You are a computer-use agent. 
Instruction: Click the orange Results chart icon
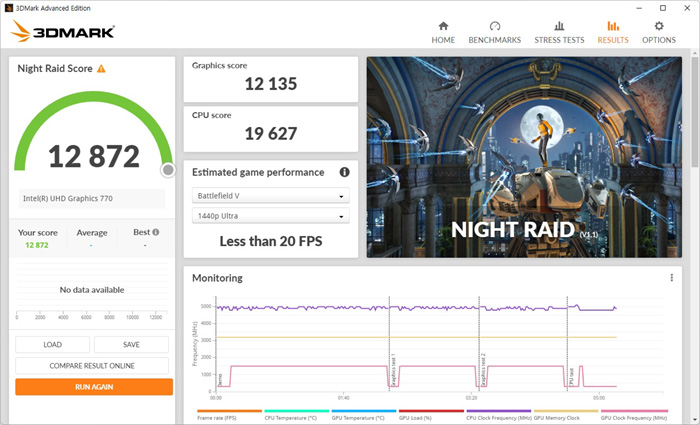(x=613, y=26)
